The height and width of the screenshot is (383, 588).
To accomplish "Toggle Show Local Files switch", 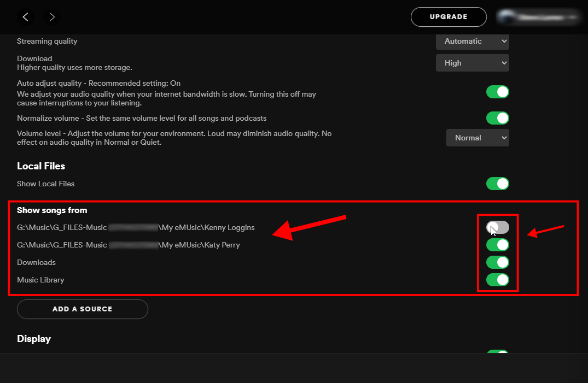I will (497, 184).
